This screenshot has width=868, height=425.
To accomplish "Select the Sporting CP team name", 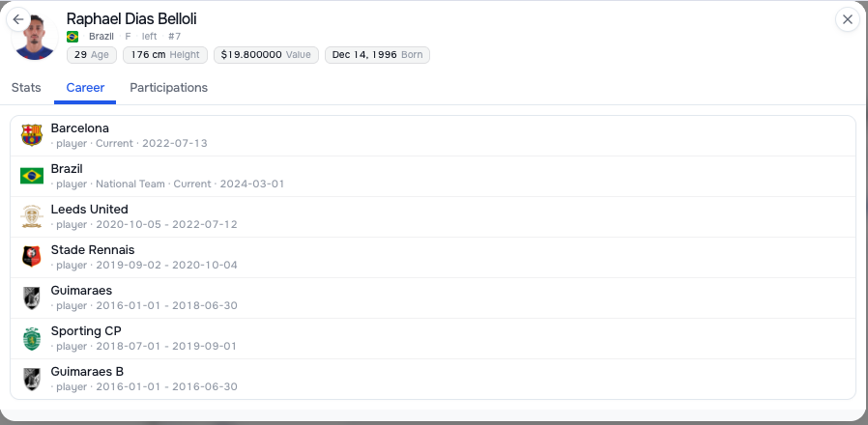I will tap(86, 331).
